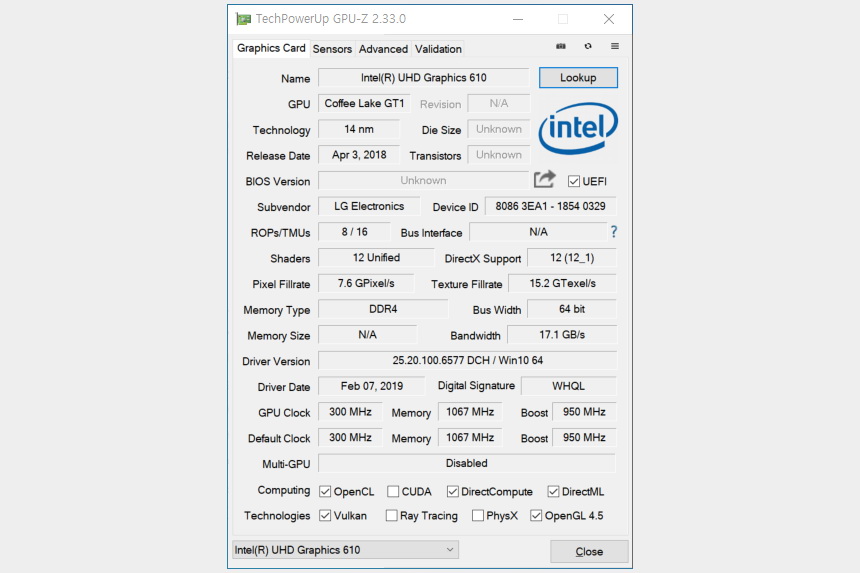The image size is (860, 573).
Task: Go to the Validation tab
Action: click(438, 49)
